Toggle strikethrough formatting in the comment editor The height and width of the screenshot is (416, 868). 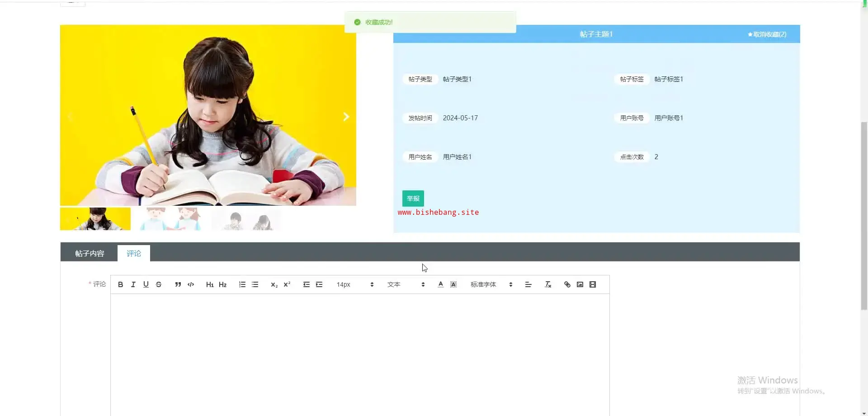(x=158, y=284)
